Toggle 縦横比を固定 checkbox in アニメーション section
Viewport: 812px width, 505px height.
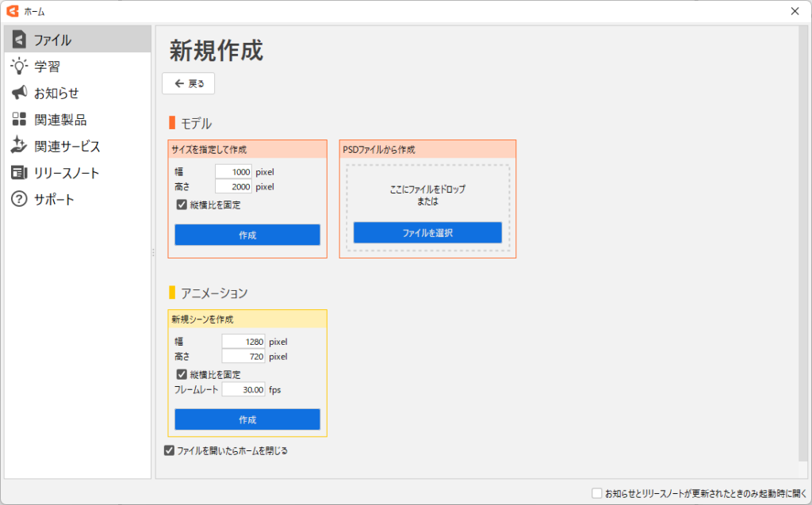[x=182, y=374]
